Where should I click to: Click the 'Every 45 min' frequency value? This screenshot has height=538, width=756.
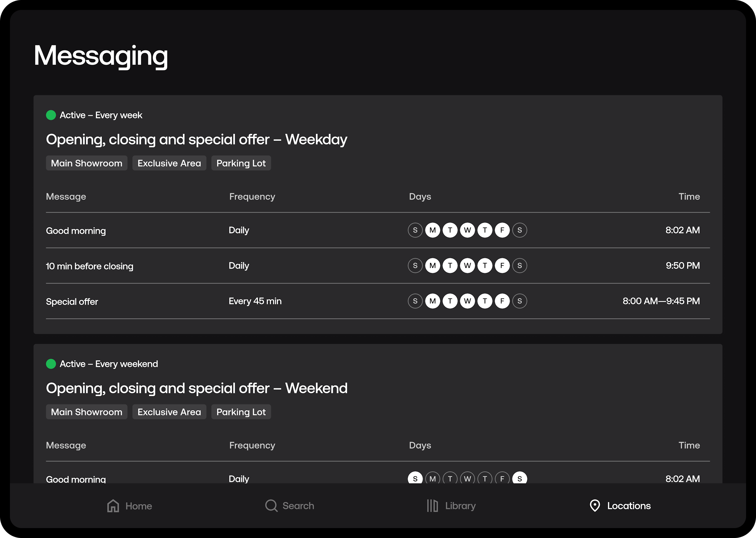(255, 301)
